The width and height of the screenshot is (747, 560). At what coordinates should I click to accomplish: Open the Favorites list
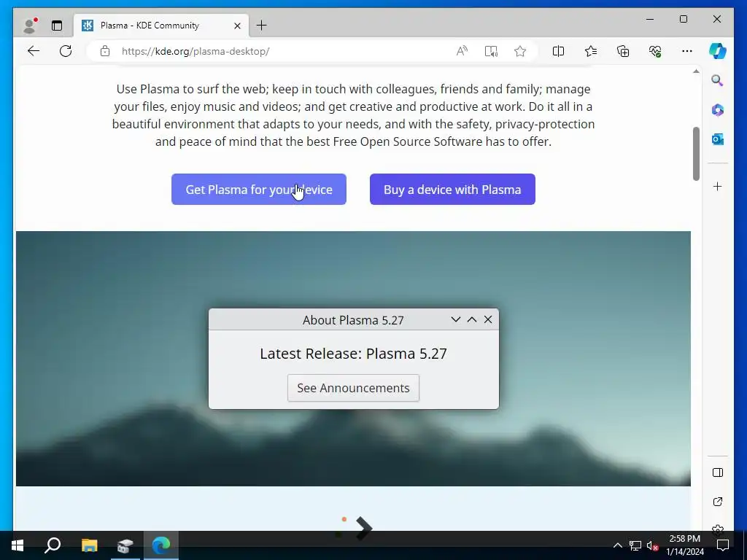click(591, 51)
